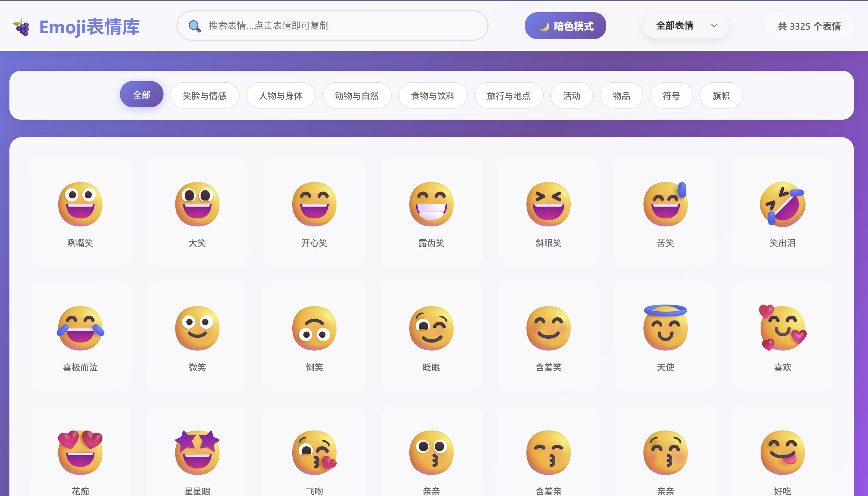Click the magnifier search icon

195,26
